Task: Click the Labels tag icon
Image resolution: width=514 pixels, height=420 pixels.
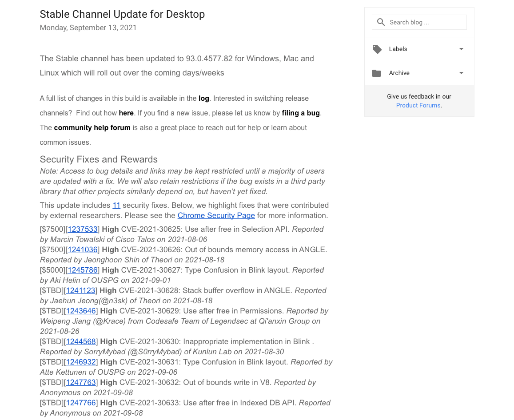Action: (377, 49)
